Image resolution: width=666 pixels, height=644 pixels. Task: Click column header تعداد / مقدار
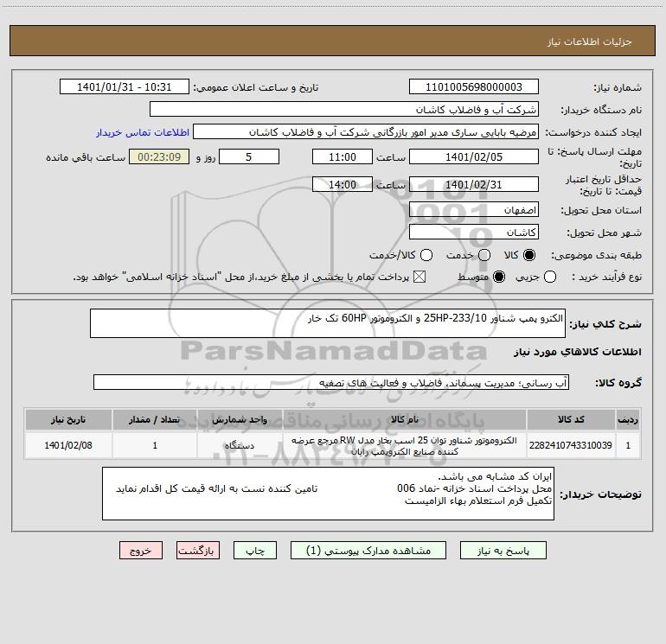tap(155, 419)
